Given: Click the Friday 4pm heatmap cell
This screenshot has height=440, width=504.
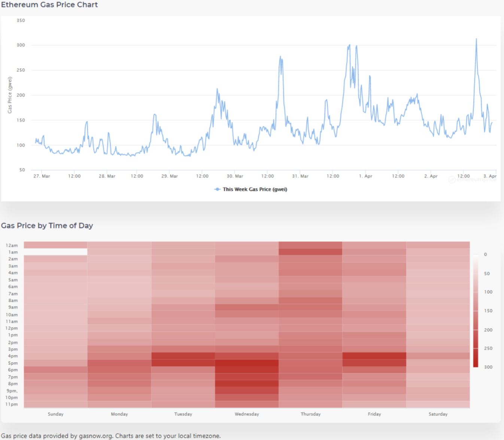Looking at the screenshot, I should point(374,356).
